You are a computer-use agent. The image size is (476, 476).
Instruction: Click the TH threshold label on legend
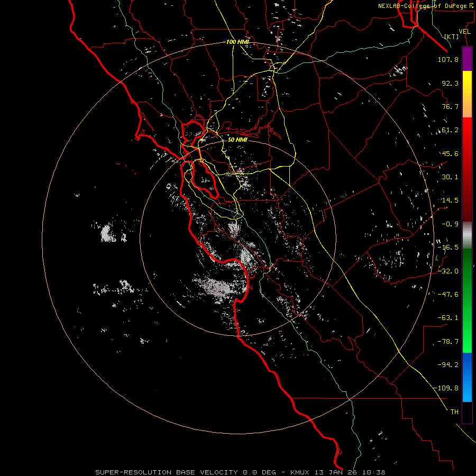coord(454,412)
